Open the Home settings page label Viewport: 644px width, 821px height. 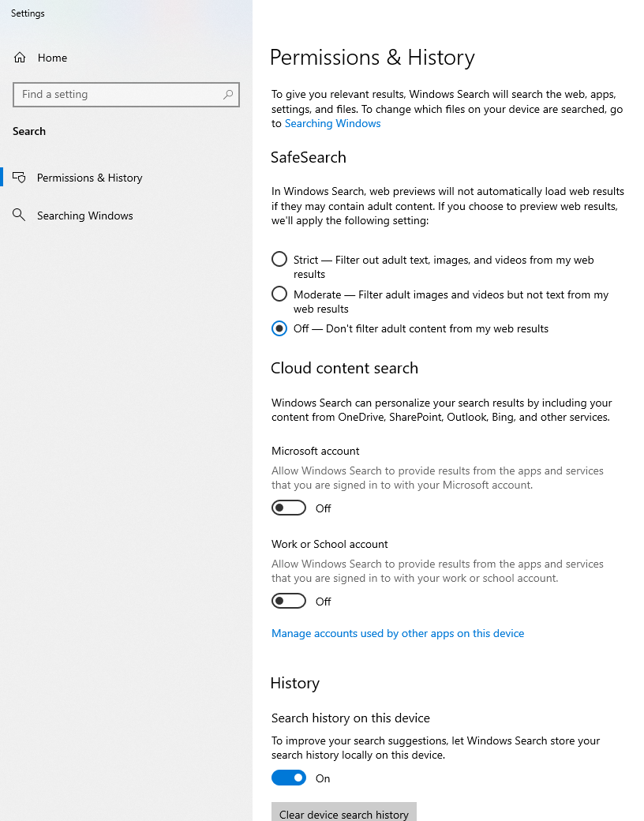point(52,58)
